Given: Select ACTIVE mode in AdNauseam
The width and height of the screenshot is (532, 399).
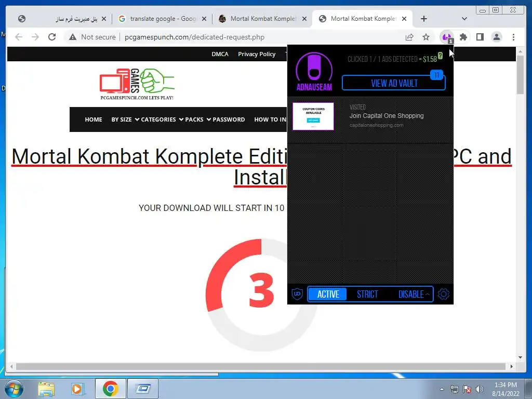Looking at the screenshot, I should [x=328, y=294].
